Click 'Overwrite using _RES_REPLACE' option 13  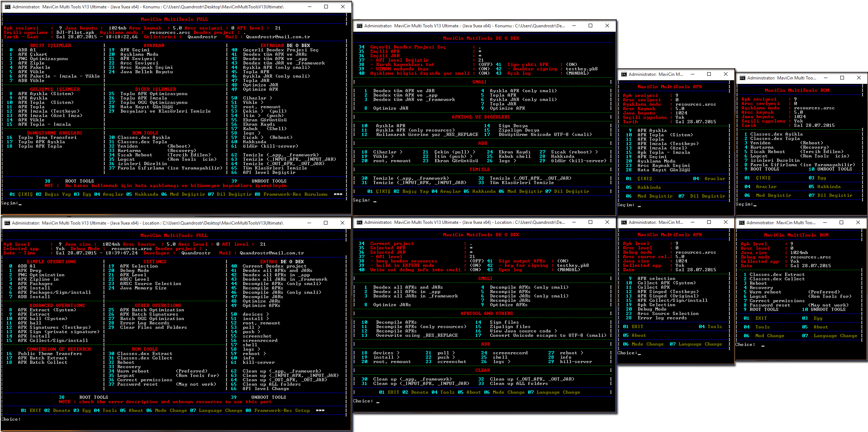pyautogui.click(x=417, y=335)
